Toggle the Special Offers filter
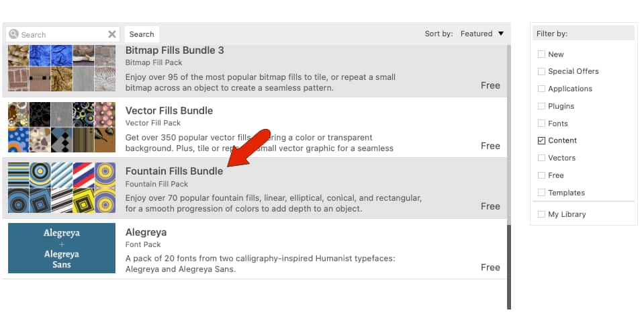Image resolution: width=644 pixels, height=323 pixels. [x=542, y=71]
